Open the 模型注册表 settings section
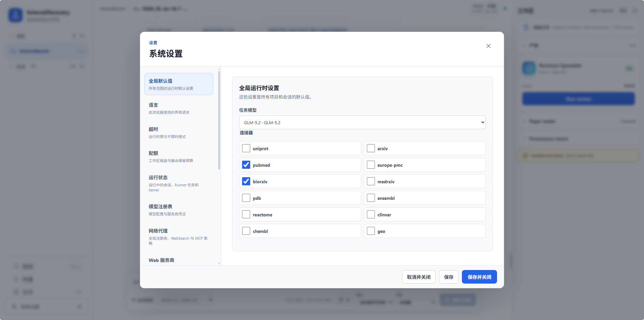 coord(179,210)
